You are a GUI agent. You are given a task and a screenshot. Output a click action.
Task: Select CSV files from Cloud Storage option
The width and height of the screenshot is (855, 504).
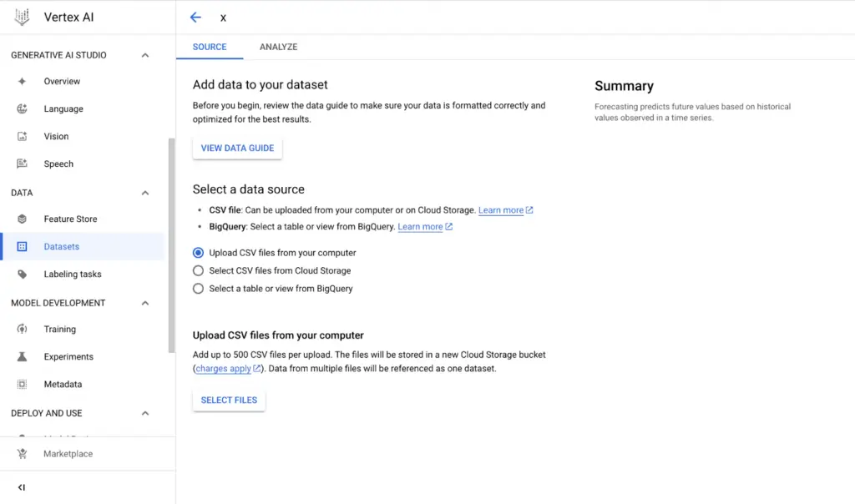[198, 271]
